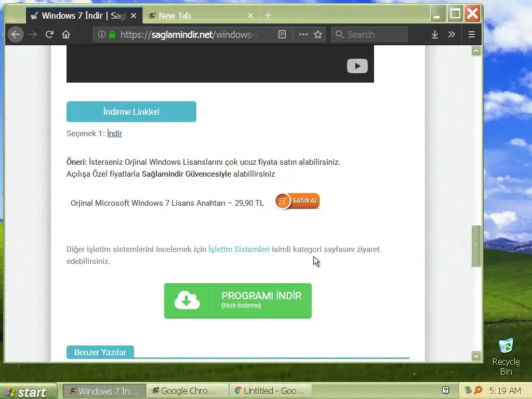Bookmark this page with the star
The height and width of the screenshot is (399, 532).
318,34
